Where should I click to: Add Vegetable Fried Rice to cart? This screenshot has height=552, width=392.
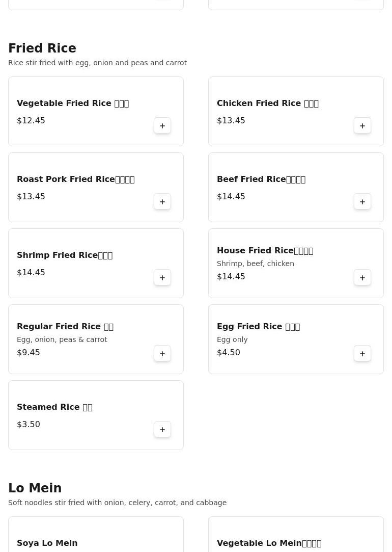[162, 126]
